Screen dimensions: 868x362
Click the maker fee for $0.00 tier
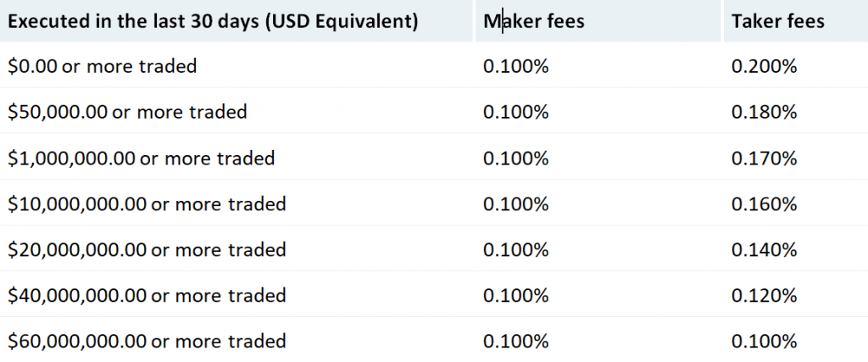[515, 66]
